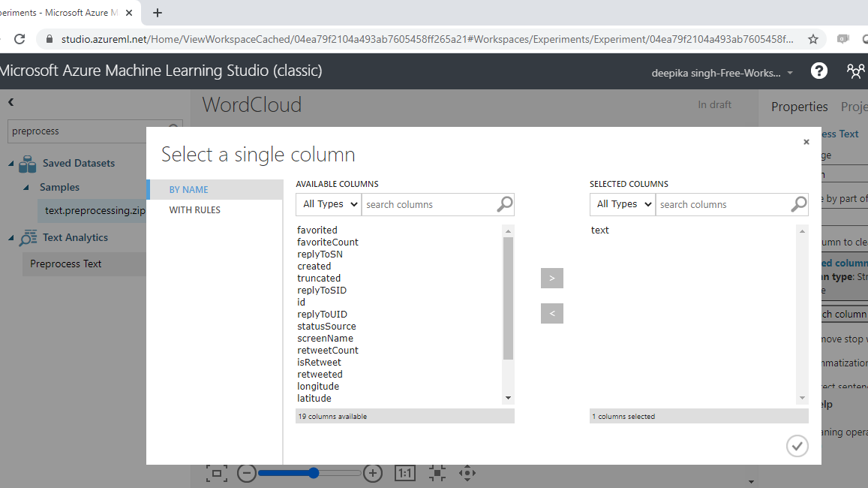The image size is (868, 488).
Task: Click the Saved Datasets category icon
Action: tap(27, 164)
